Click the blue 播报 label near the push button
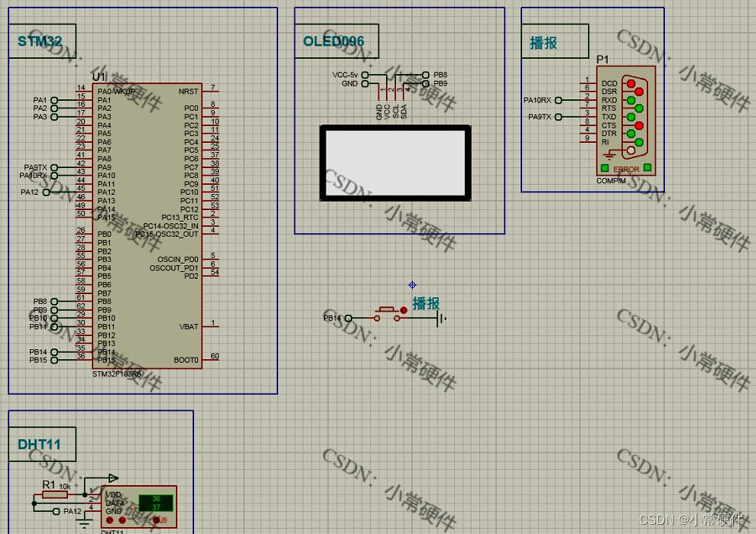This screenshot has height=534, width=756. click(x=427, y=303)
